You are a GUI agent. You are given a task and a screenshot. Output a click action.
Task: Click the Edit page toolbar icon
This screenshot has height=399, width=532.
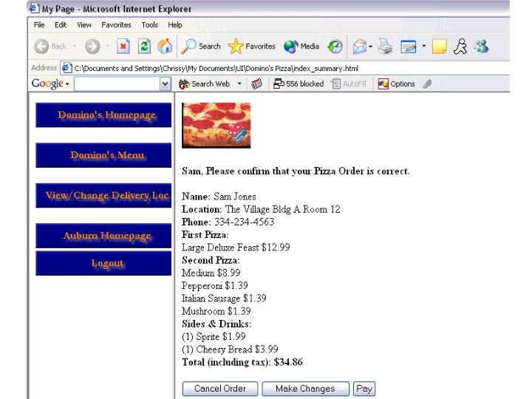point(408,46)
